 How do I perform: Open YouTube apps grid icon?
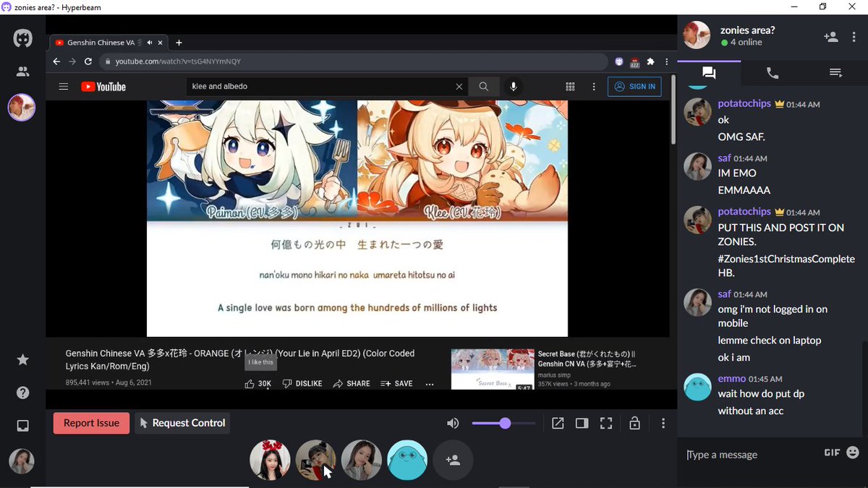coord(570,87)
